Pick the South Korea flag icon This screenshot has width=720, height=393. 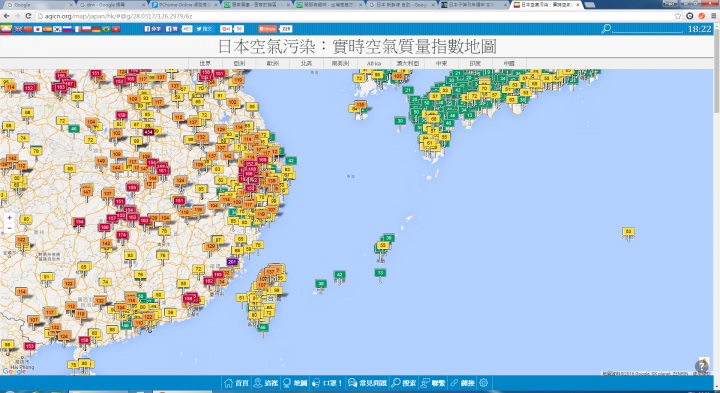coord(57,29)
